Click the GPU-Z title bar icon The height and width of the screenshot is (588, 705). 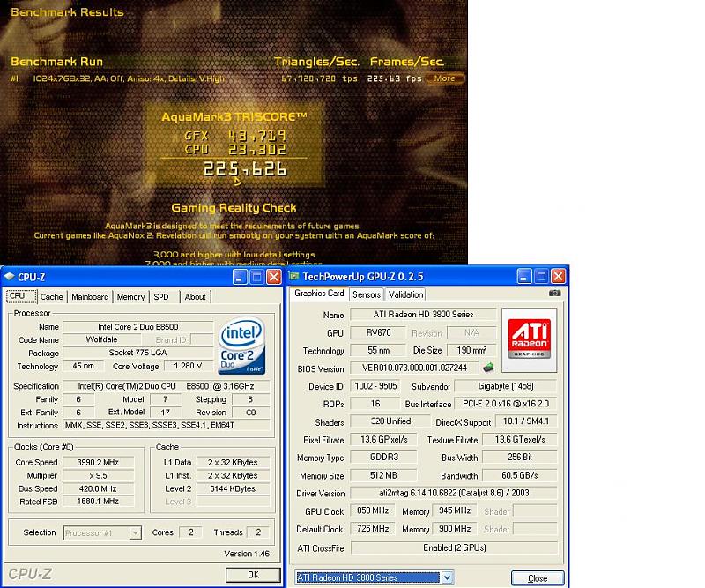(x=293, y=276)
